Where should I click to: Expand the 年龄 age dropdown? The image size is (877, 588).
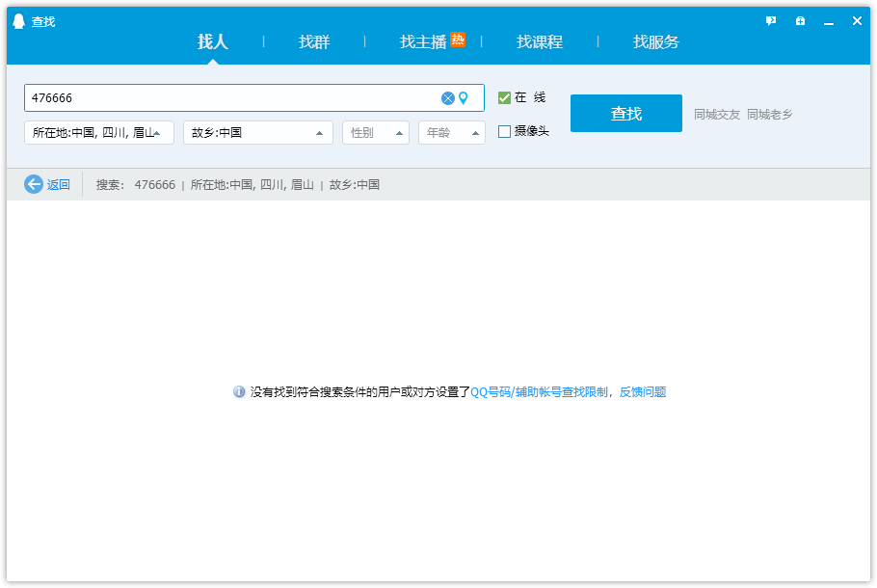point(451,132)
